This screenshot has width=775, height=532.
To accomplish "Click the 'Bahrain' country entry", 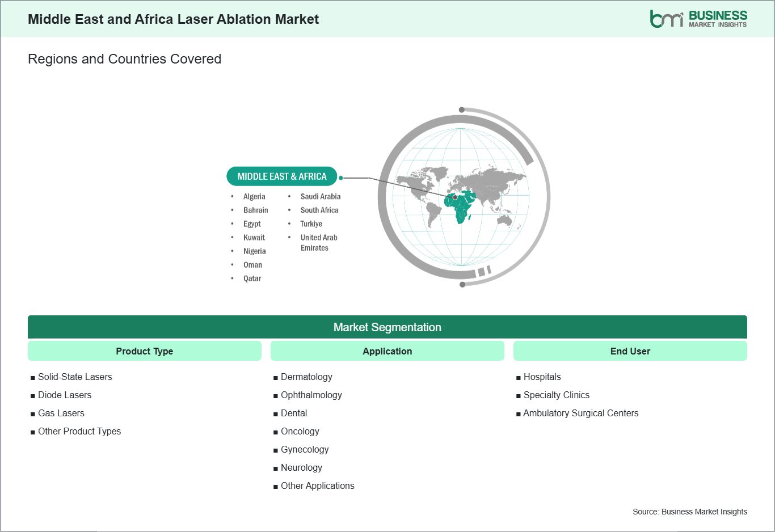I will 256,210.
